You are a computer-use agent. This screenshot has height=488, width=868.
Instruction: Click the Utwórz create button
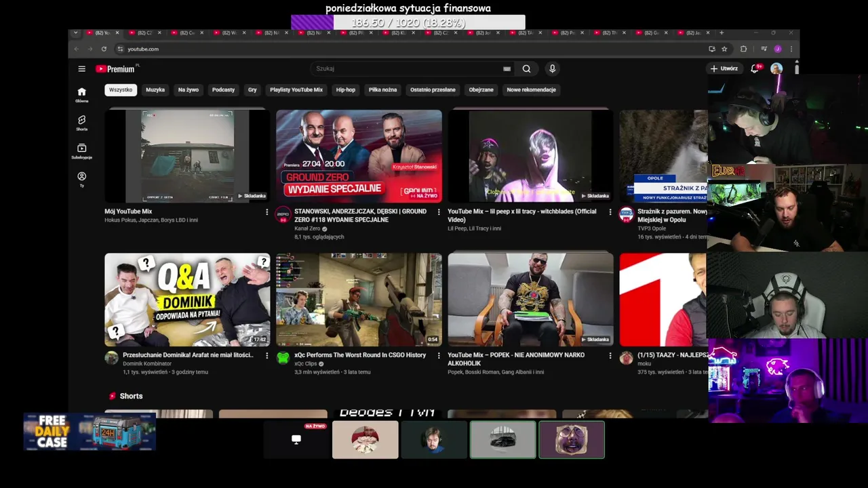[x=724, y=68]
